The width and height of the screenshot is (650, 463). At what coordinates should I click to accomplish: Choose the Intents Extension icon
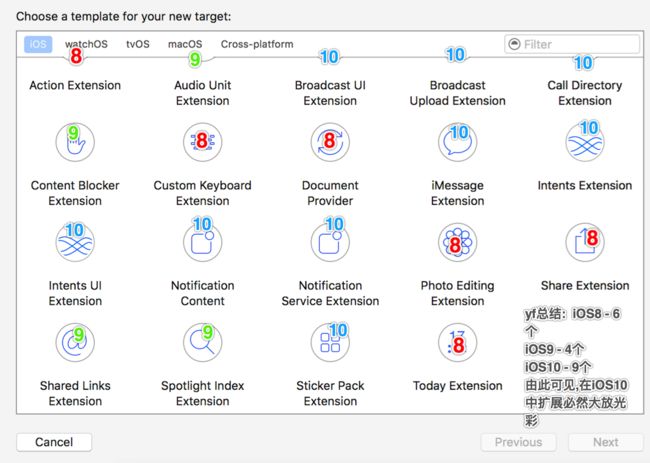click(x=585, y=142)
